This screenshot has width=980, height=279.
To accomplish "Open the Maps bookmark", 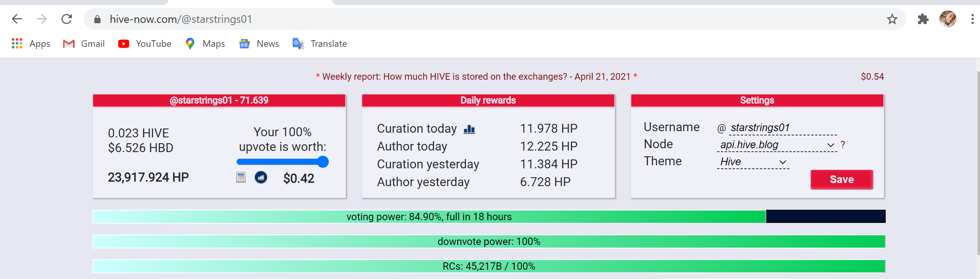I will (x=205, y=44).
